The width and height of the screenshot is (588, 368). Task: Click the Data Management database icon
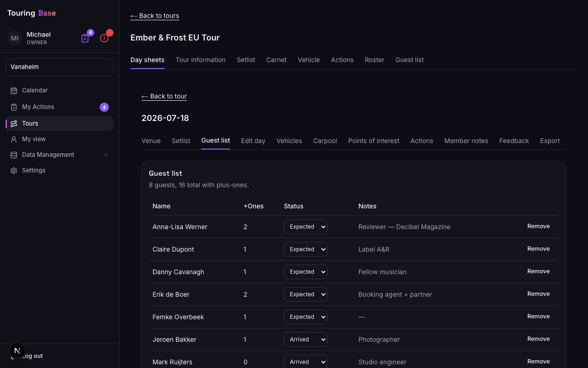pos(14,155)
